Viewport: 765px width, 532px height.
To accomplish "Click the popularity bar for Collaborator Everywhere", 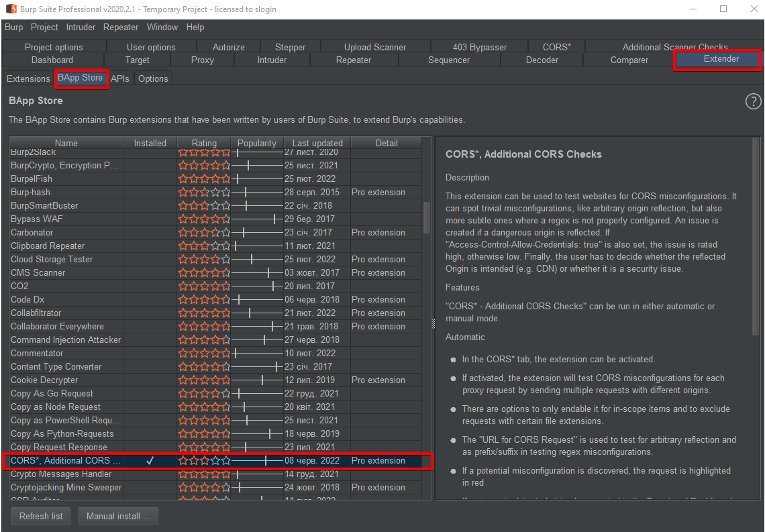I will (257, 326).
